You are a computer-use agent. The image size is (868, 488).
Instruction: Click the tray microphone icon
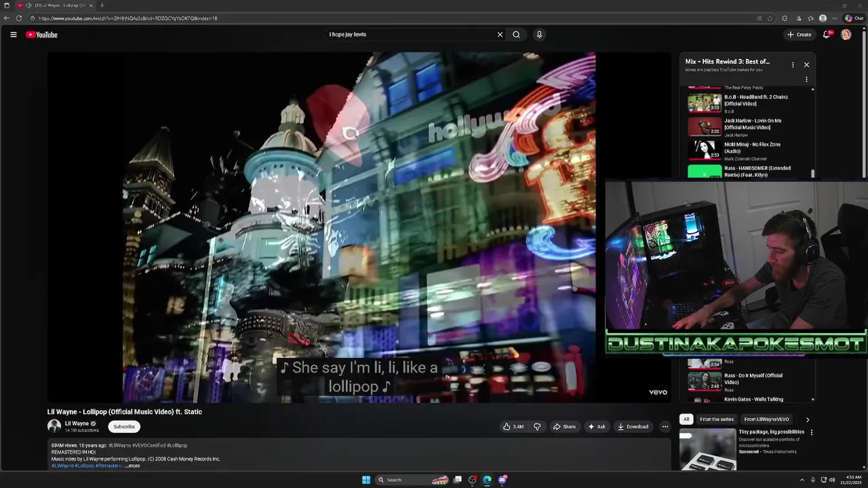tap(813, 480)
